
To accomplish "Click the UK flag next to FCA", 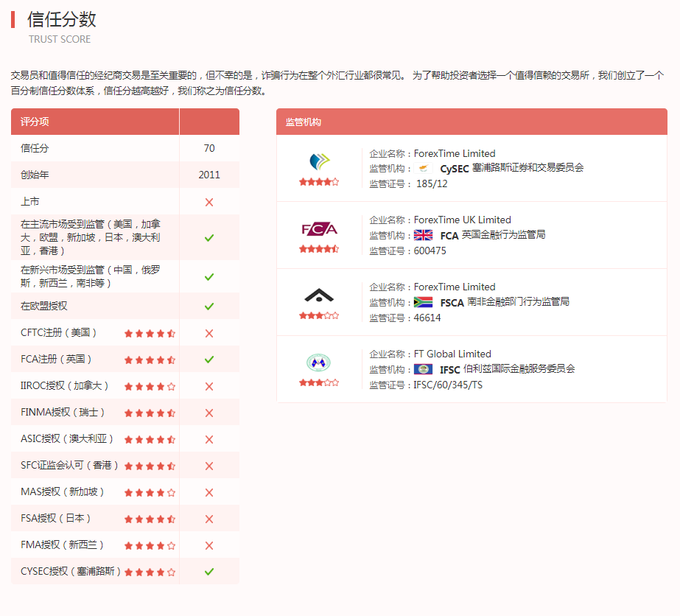I will click(x=424, y=235).
